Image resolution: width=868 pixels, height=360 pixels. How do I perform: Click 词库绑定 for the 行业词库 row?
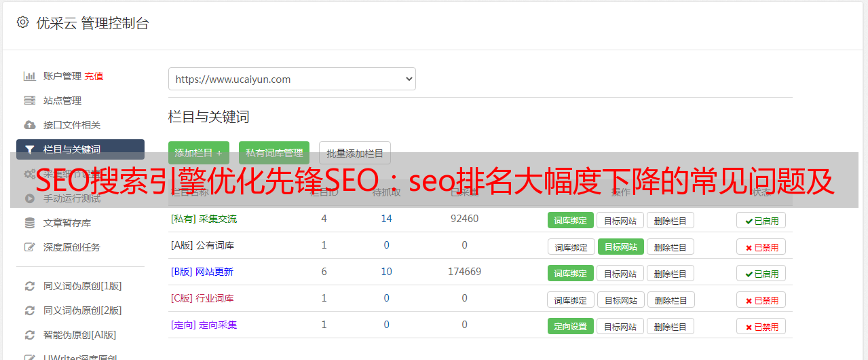[571, 300]
